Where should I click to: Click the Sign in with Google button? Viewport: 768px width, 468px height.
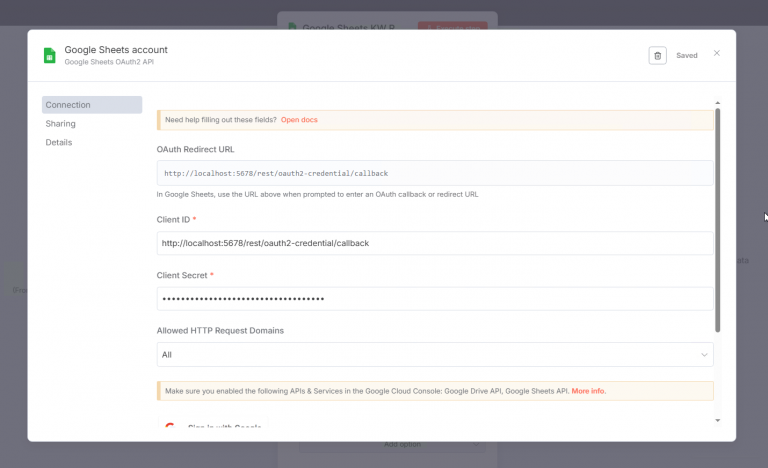pyautogui.click(x=213, y=423)
